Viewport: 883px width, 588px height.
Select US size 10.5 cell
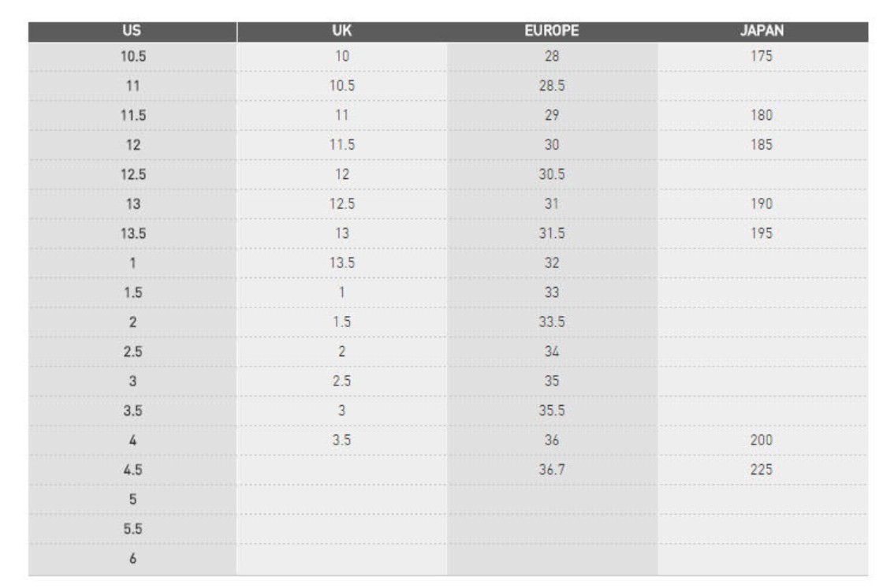click(132, 56)
